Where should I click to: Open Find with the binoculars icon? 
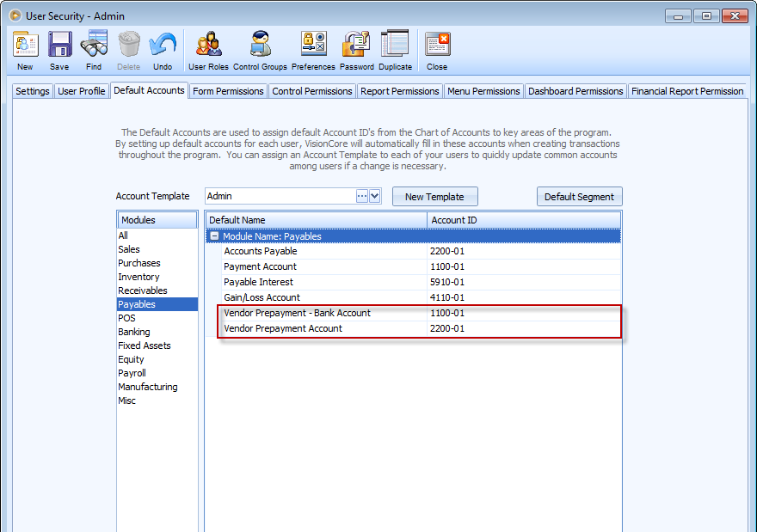coord(94,50)
